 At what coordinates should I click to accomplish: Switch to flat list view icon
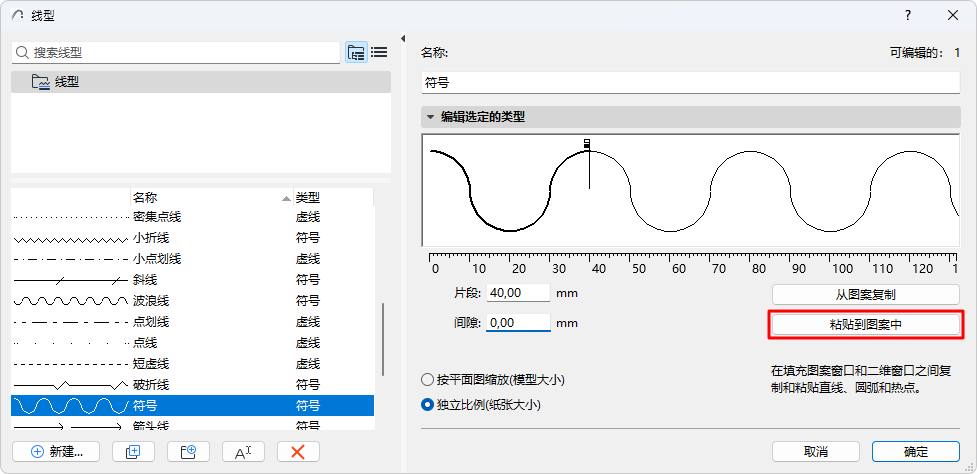(379, 52)
